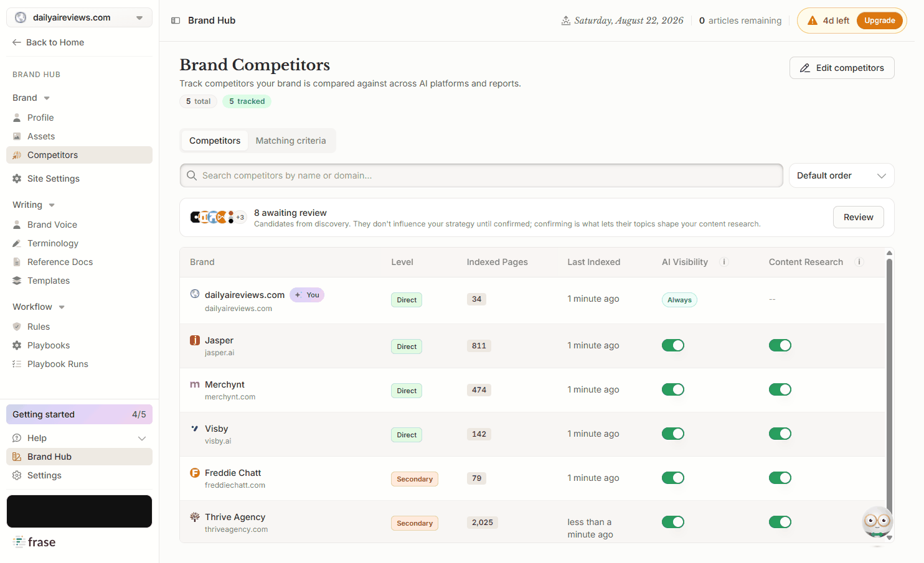Click the Last Indexed column header
The image size is (924, 563).
tap(593, 262)
